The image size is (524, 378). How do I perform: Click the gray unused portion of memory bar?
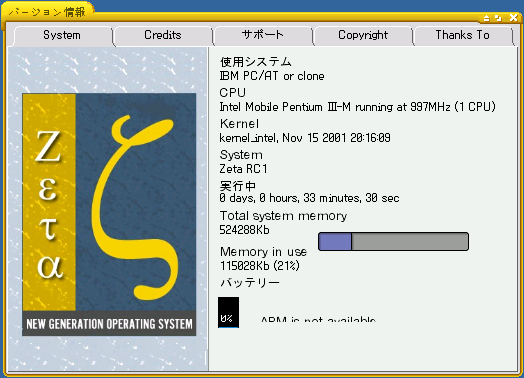(x=410, y=241)
